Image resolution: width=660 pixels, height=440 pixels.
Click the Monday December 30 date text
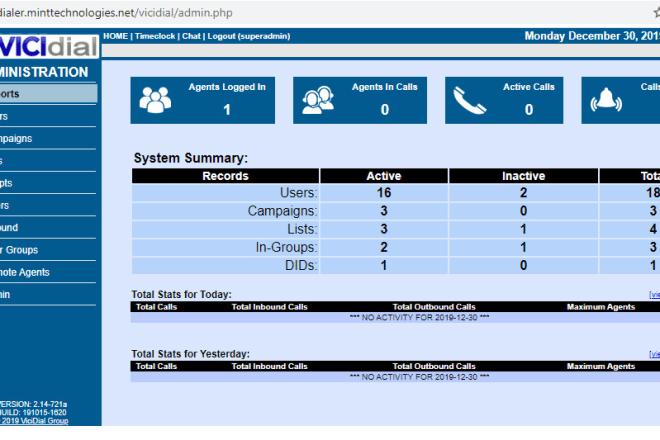click(592, 36)
